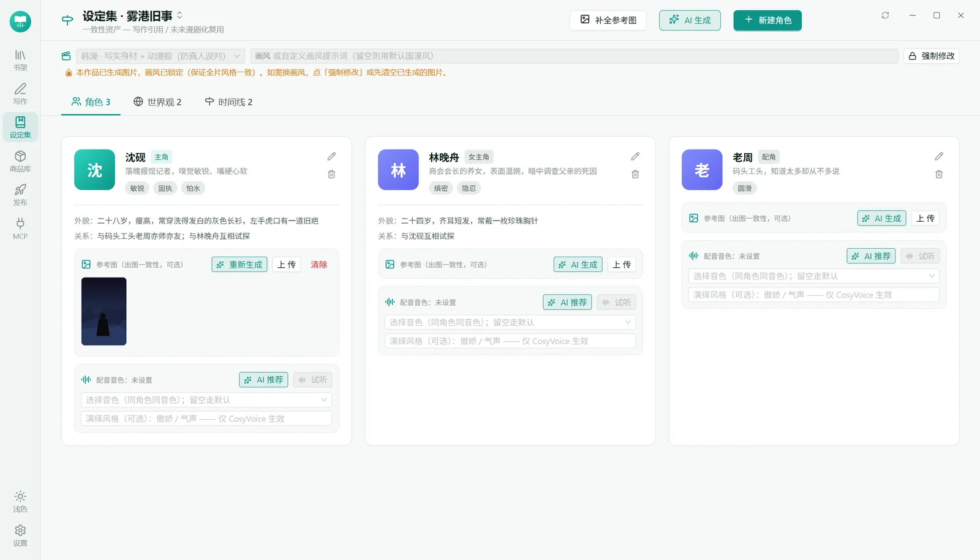Click 老周's 演绎风格 input field
The image size is (980, 560).
814,295
